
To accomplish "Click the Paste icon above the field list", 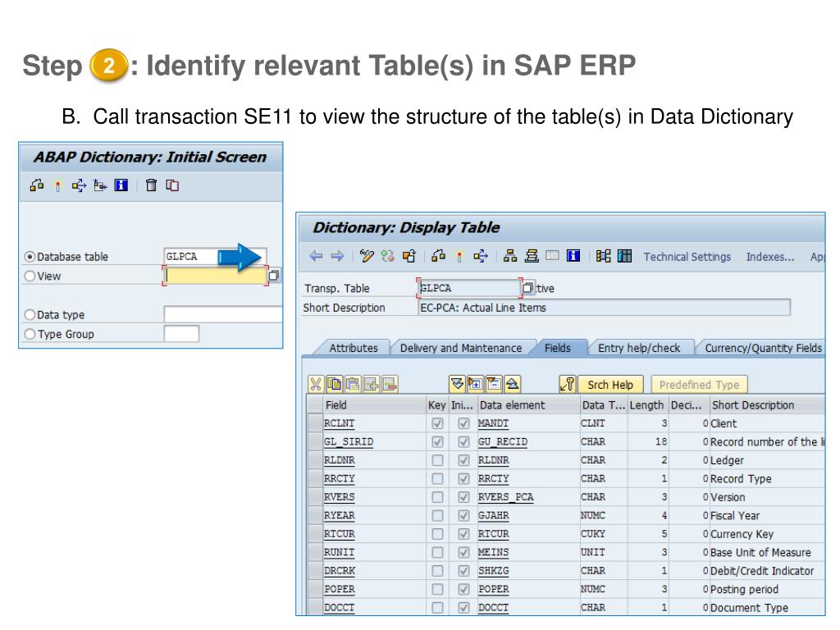I will point(353,384).
